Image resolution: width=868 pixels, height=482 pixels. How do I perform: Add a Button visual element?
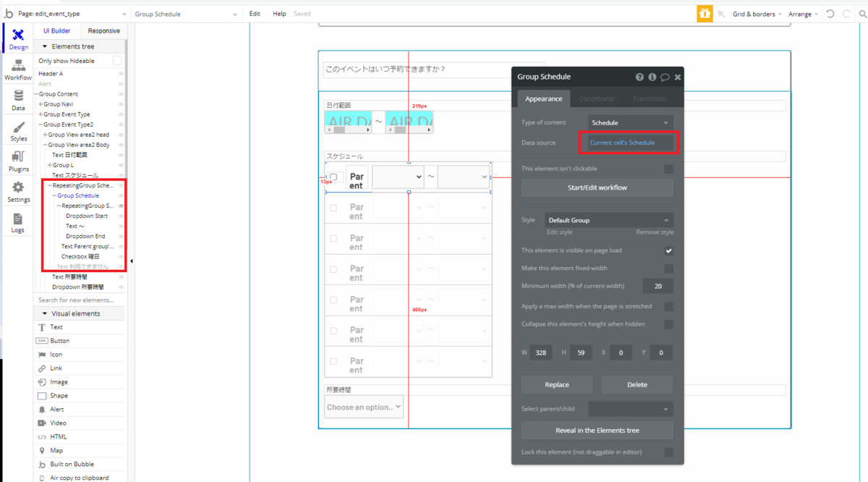(80, 341)
